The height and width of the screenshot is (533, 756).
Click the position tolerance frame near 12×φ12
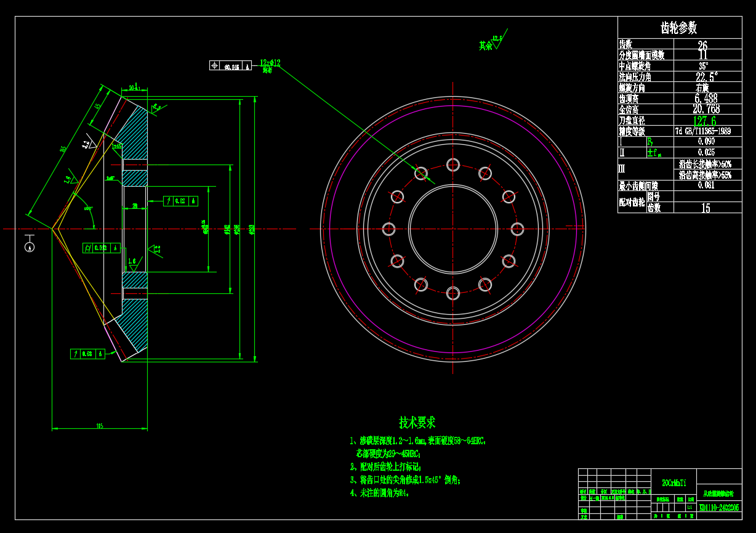pos(230,66)
